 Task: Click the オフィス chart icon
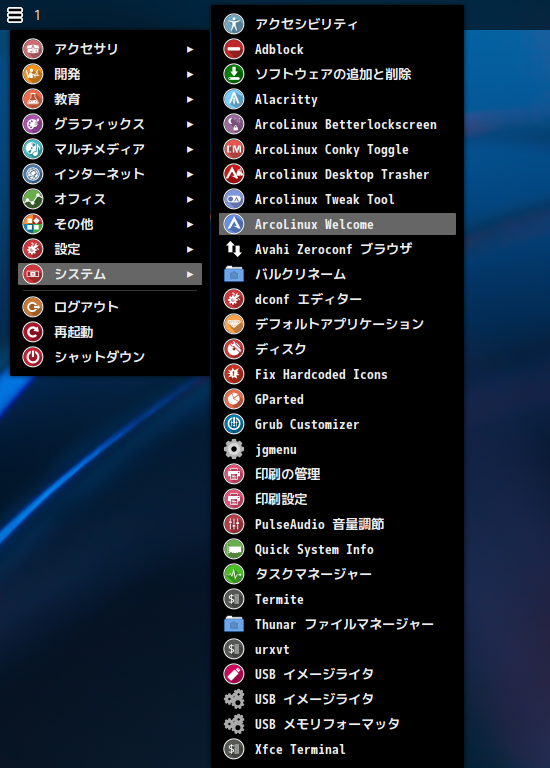[33, 199]
